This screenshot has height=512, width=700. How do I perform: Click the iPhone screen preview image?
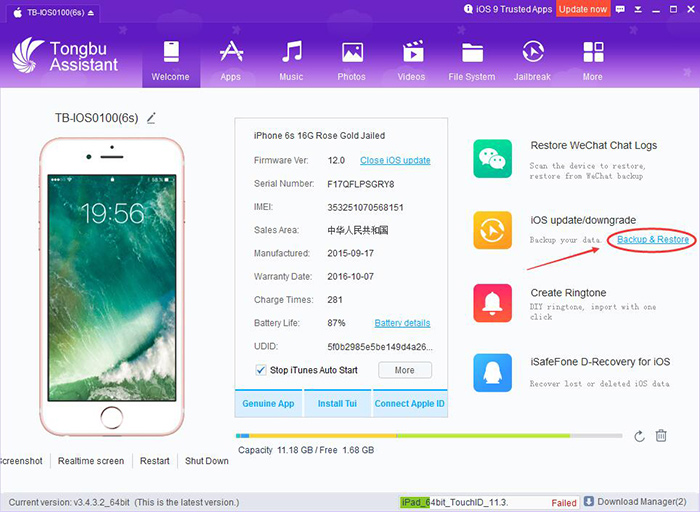coord(112,288)
